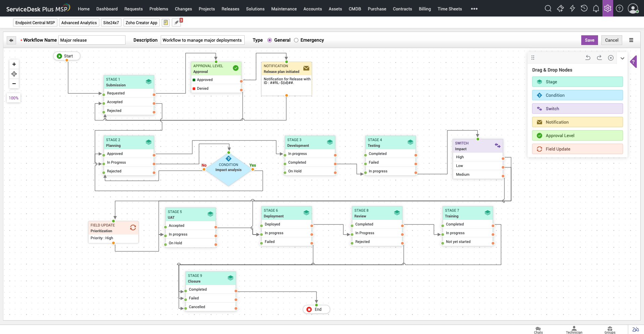Zoom out using the minus control
Viewport: 644px width, 334px height.
pyautogui.click(x=14, y=84)
